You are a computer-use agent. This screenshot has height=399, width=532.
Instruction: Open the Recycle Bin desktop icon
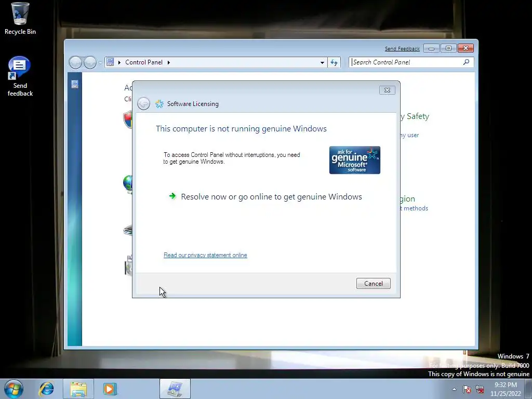[x=20, y=19]
